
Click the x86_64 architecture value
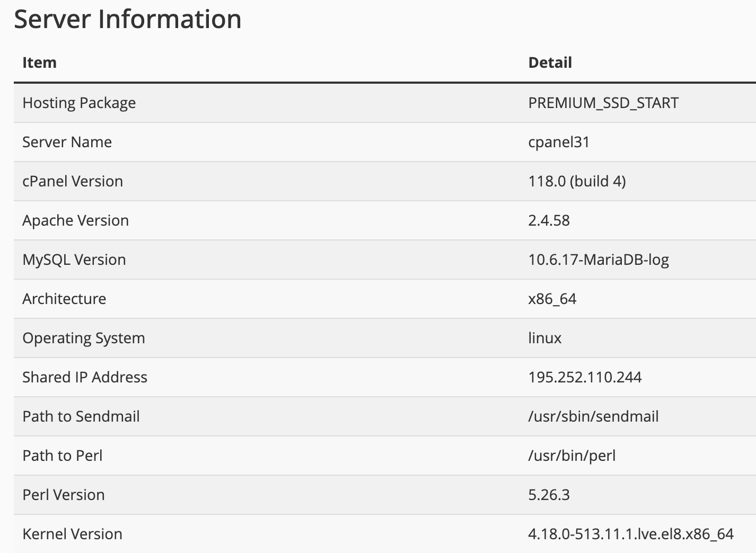click(x=552, y=299)
